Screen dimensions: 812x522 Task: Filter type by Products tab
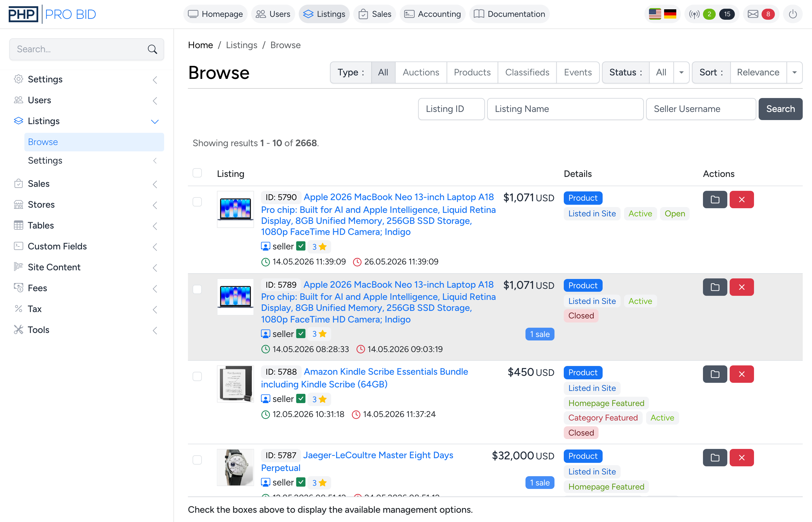click(x=472, y=72)
